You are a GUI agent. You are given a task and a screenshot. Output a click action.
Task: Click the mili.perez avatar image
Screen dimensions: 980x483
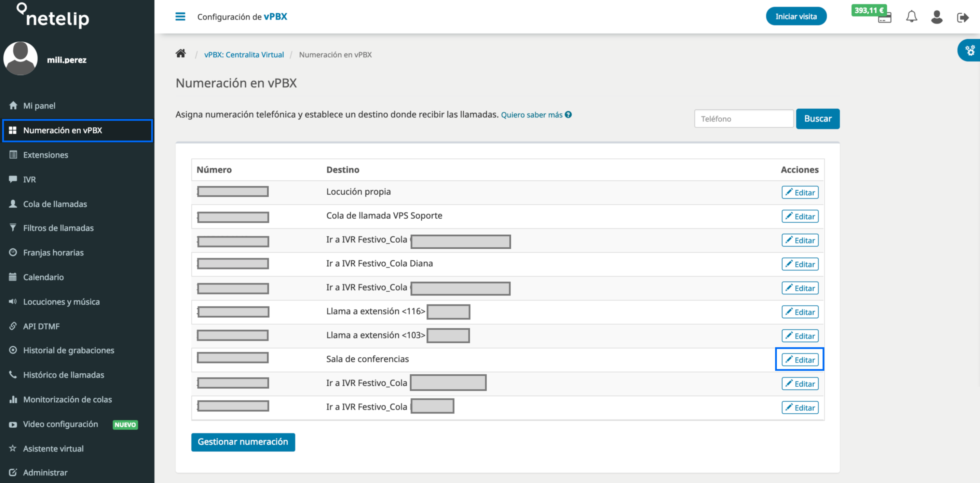point(21,58)
